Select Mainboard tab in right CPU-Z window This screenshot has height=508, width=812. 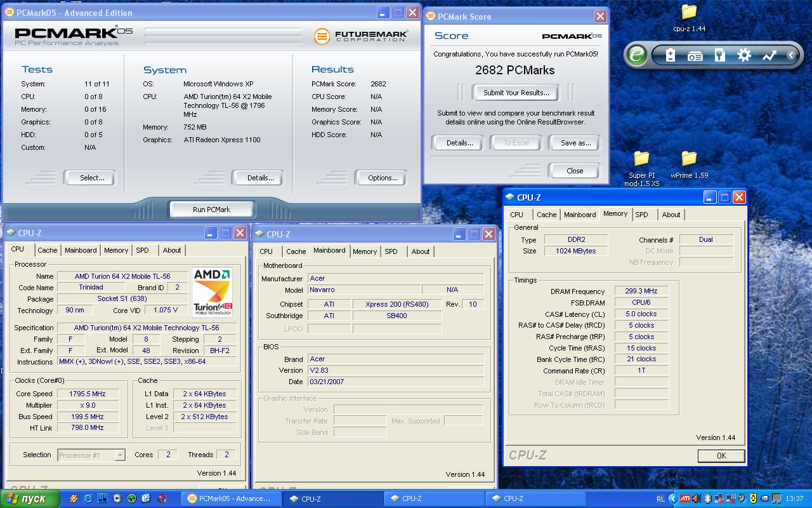point(580,215)
